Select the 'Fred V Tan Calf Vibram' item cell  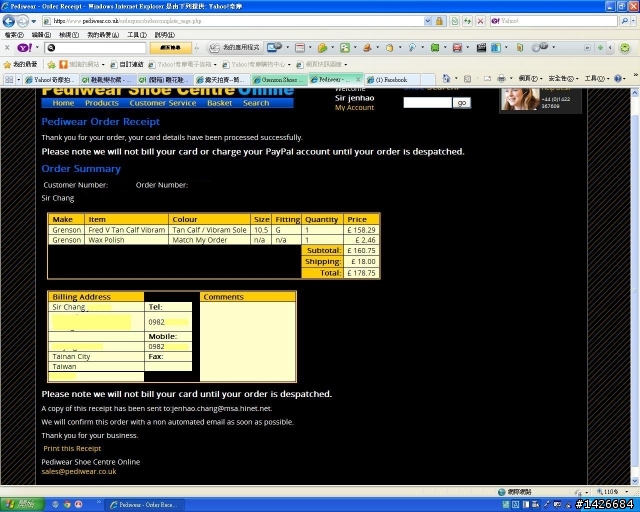(x=127, y=230)
